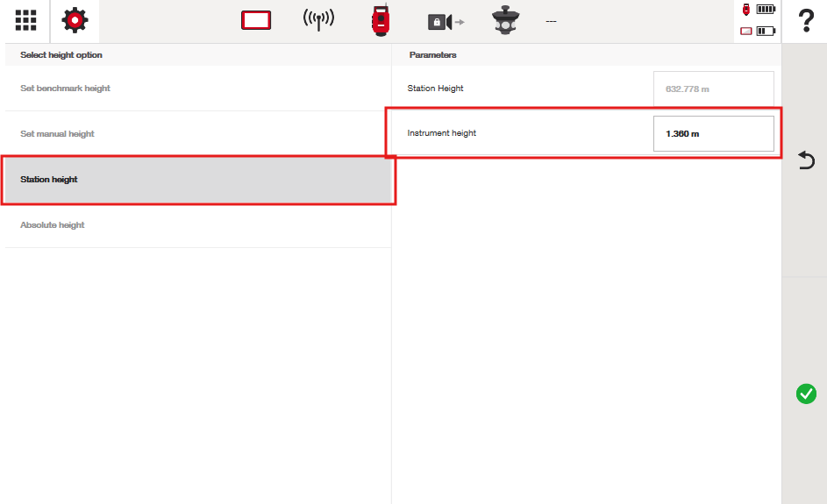The height and width of the screenshot is (504, 827).
Task: Click the Station Height value field
Action: click(713, 89)
